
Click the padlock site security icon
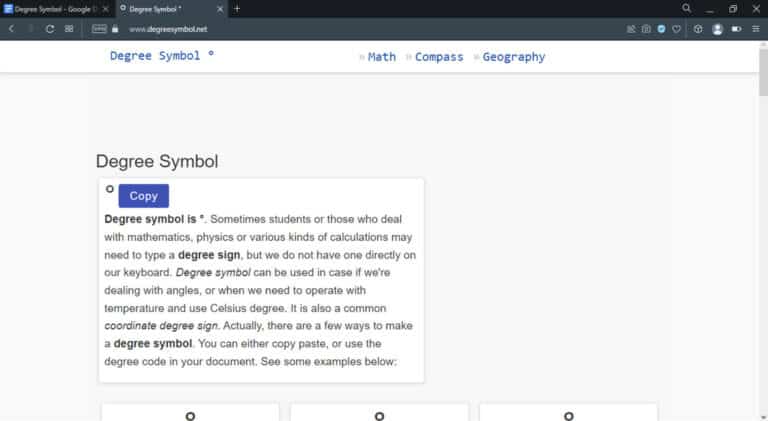coord(116,29)
